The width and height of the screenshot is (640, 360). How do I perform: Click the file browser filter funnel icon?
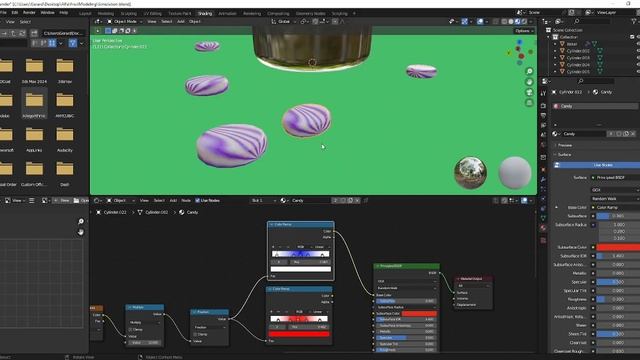[73, 43]
